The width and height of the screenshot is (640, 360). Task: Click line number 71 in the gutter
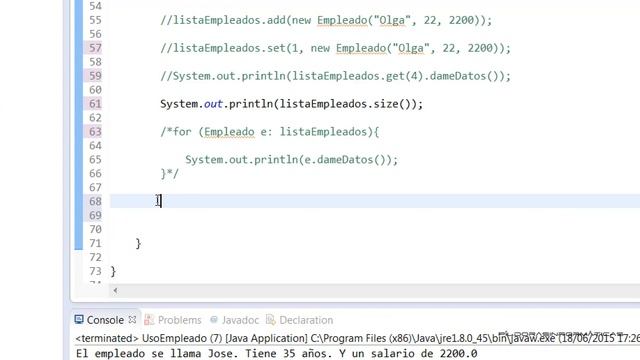coord(95,243)
